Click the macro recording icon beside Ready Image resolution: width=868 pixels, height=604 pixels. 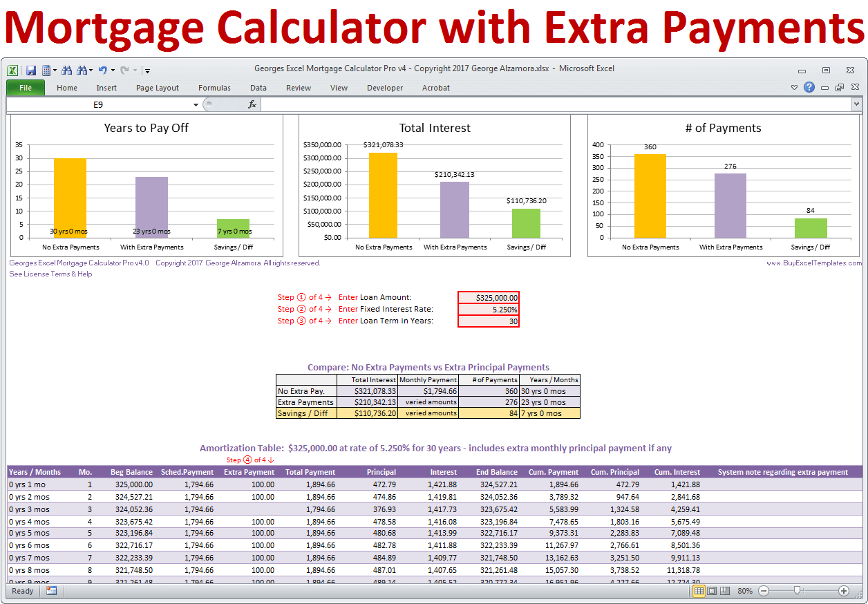50,592
